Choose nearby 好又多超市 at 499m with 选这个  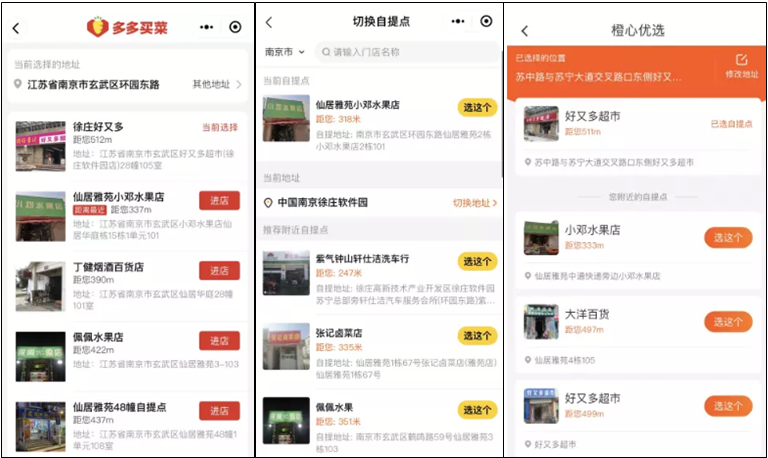point(728,406)
